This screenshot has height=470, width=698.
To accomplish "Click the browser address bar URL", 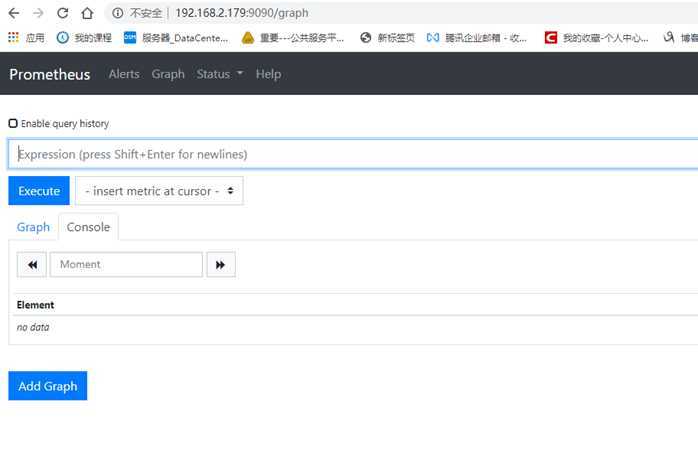I will click(242, 13).
